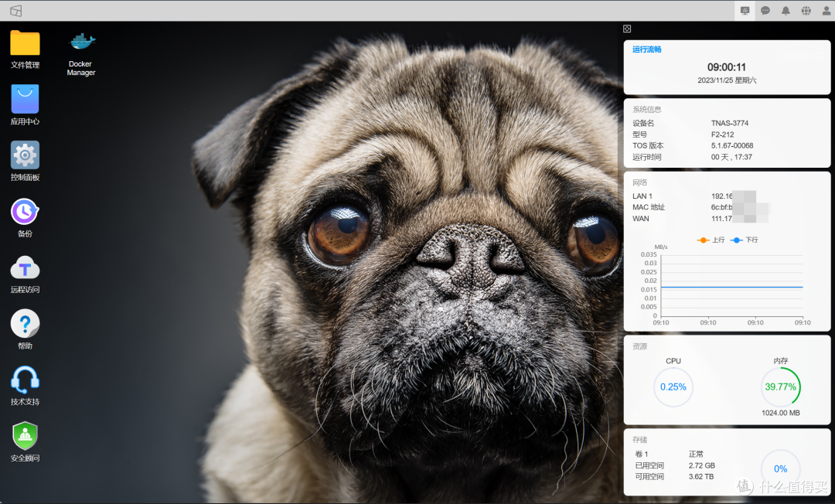
Task: Open the 备份 backup application
Action: coord(25,211)
